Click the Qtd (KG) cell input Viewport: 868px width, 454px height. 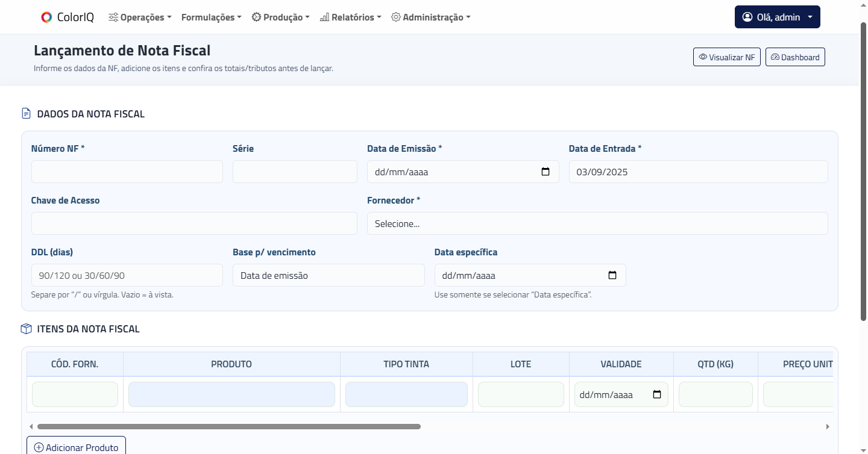pos(715,394)
